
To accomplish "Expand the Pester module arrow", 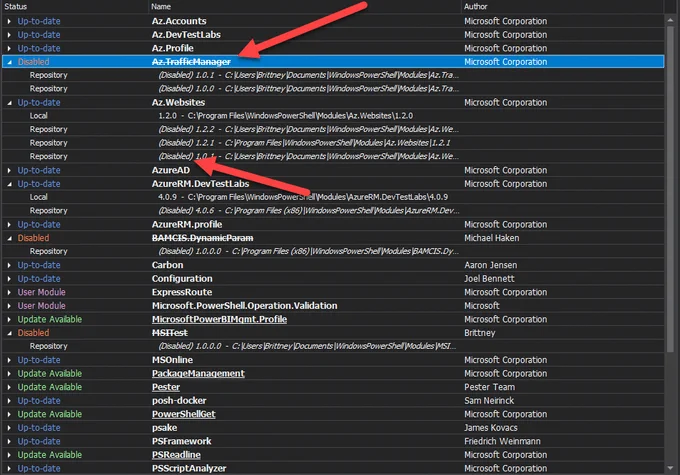I will coord(9,387).
